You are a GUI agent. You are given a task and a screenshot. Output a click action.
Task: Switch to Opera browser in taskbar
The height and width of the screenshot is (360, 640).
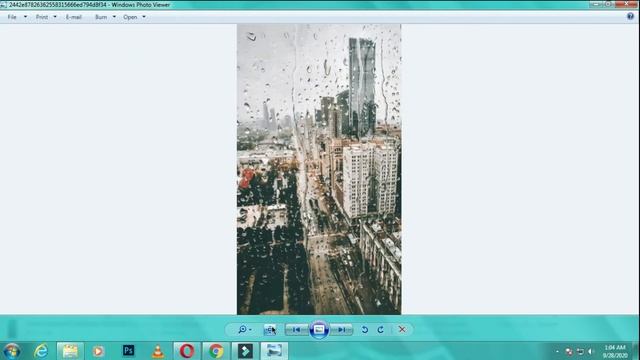(x=187, y=351)
